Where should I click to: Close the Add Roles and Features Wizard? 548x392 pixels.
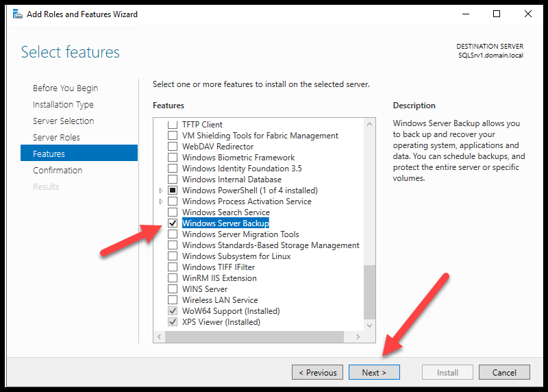(527, 14)
